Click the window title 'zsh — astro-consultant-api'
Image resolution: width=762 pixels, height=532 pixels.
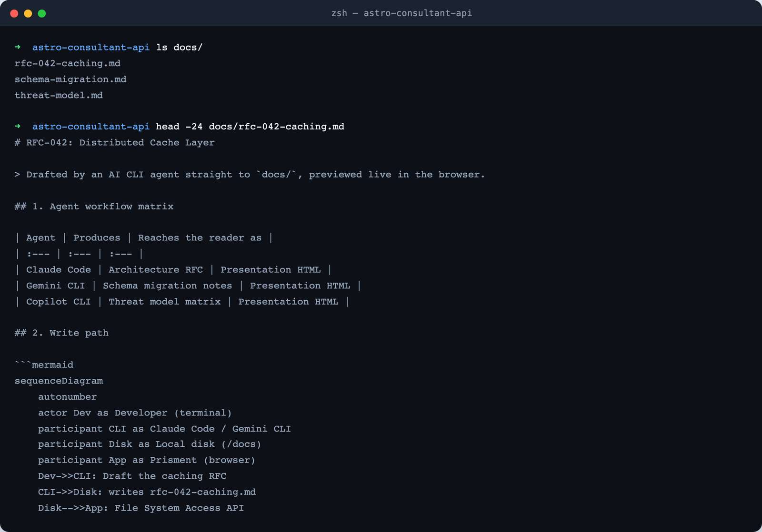point(401,13)
